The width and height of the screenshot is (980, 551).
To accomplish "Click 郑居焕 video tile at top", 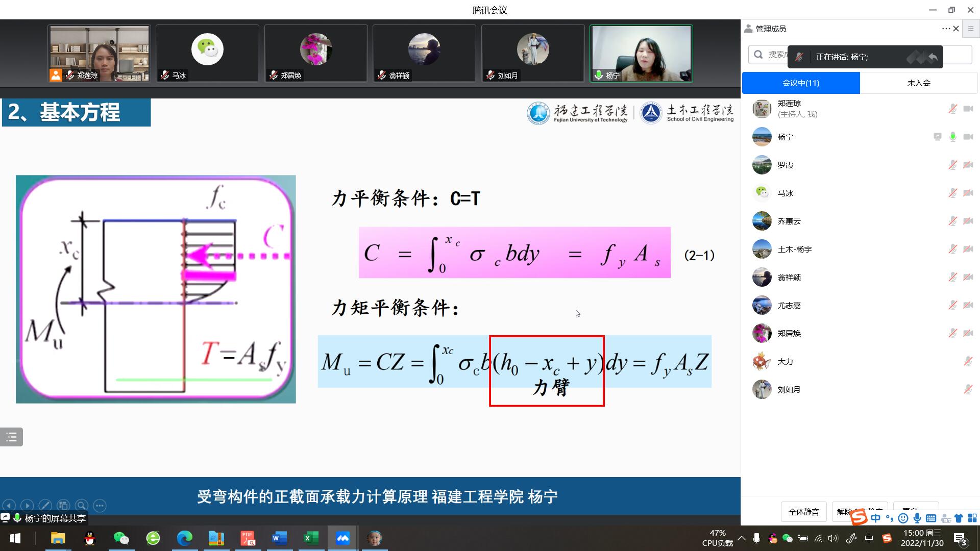I will [x=316, y=53].
